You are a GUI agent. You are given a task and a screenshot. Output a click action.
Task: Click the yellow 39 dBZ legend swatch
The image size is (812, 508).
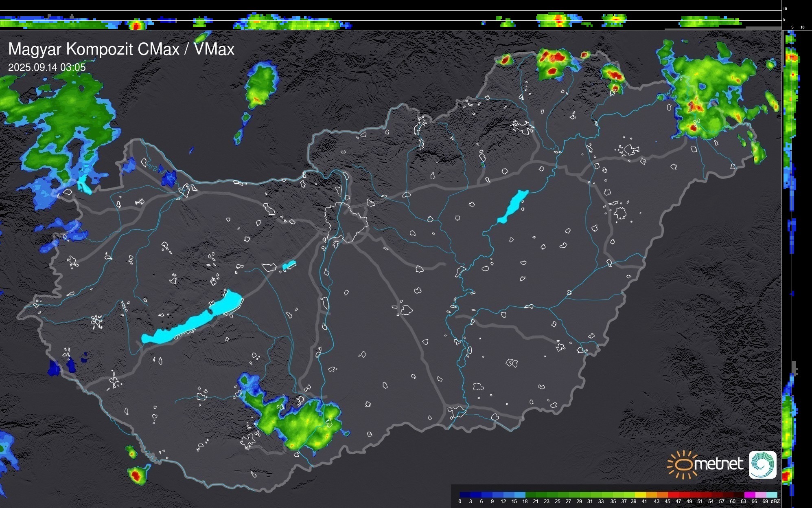[x=639, y=495]
